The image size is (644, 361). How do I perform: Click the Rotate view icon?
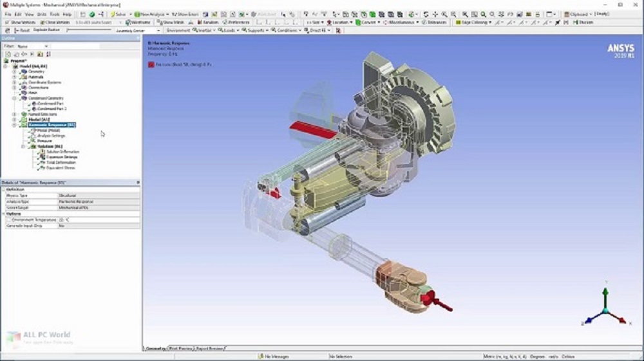(x=426, y=14)
